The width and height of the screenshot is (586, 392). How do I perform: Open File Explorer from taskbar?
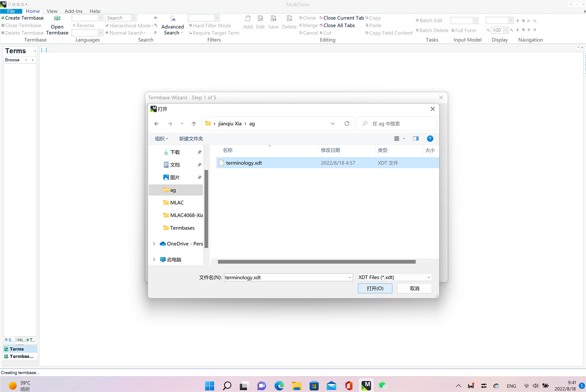(296, 386)
